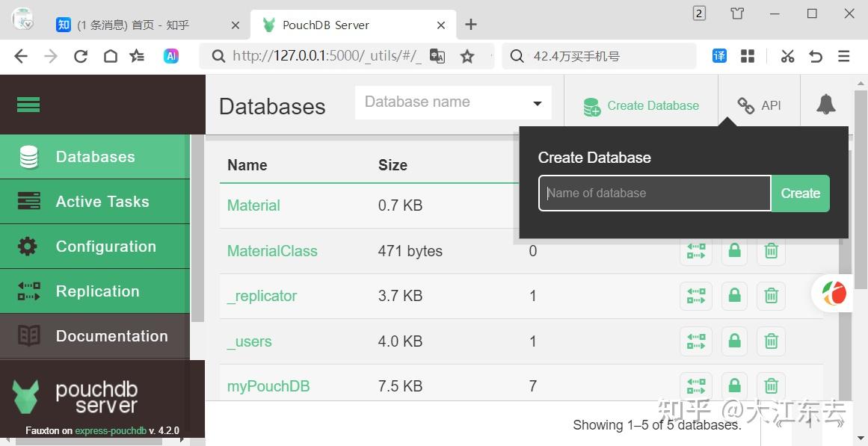Expand the Database name dropdown arrow

click(x=537, y=104)
